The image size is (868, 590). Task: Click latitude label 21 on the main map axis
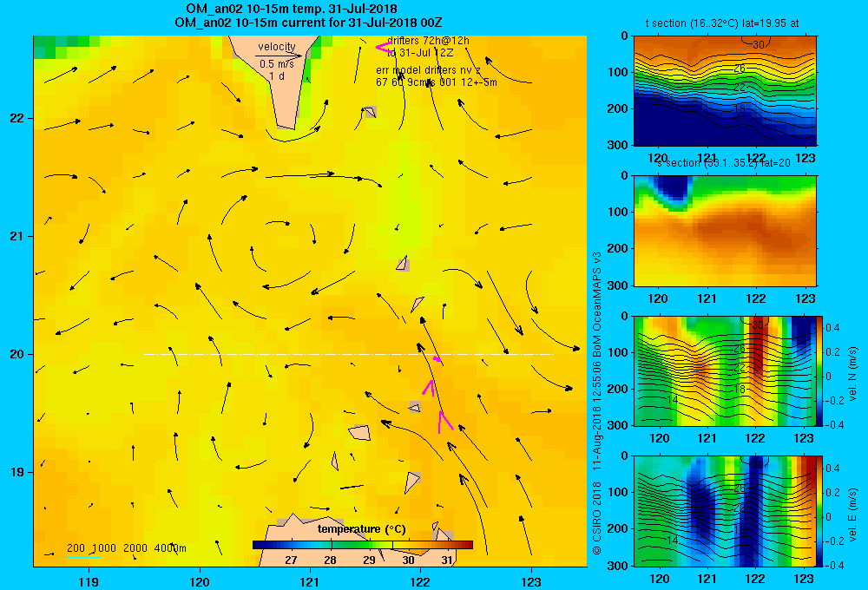point(17,236)
